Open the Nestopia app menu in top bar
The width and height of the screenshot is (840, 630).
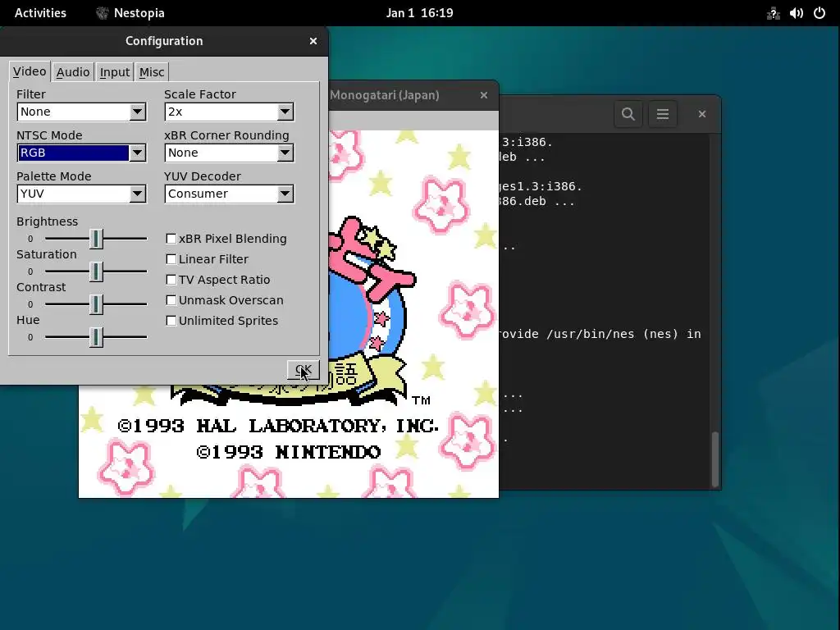[x=130, y=13]
